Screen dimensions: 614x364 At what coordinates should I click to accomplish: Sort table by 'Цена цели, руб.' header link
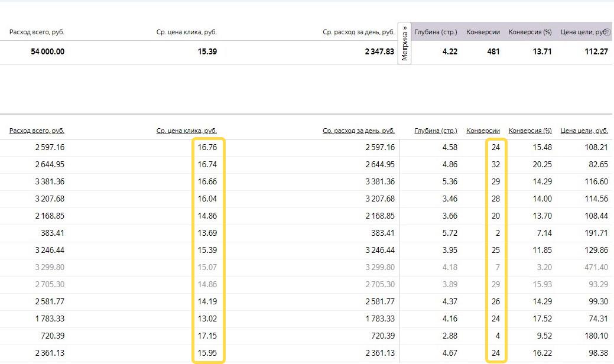point(584,131)
